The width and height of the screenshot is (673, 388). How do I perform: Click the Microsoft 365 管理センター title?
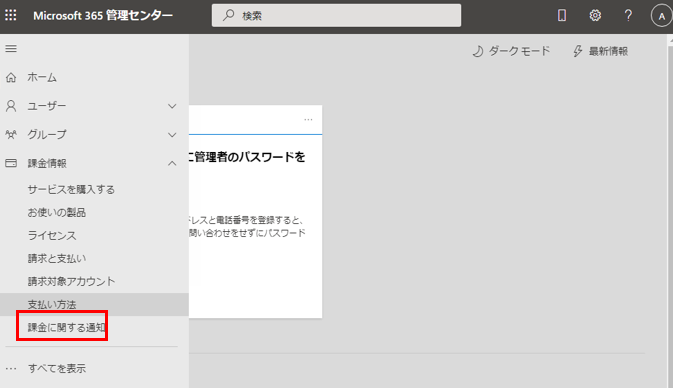(x=103, y=15)
